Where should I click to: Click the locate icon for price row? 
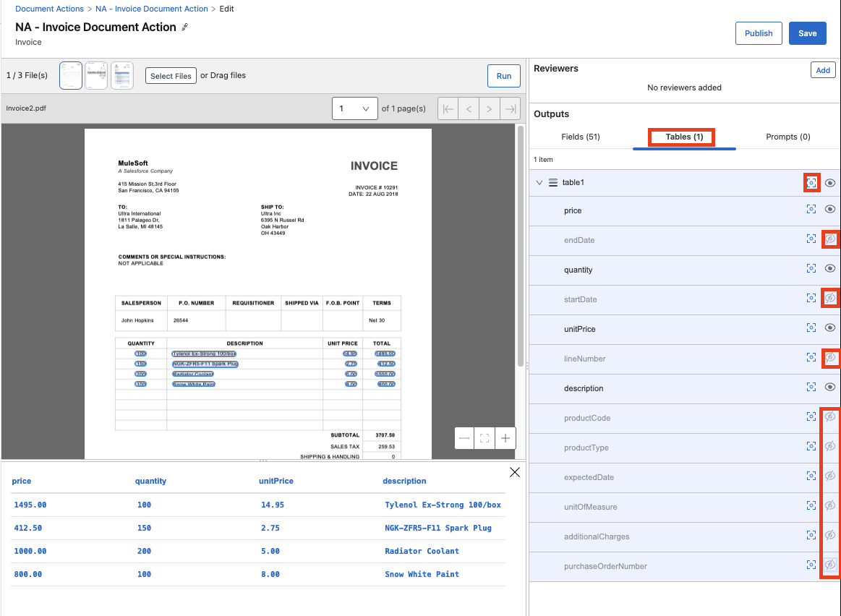point(811,209)
